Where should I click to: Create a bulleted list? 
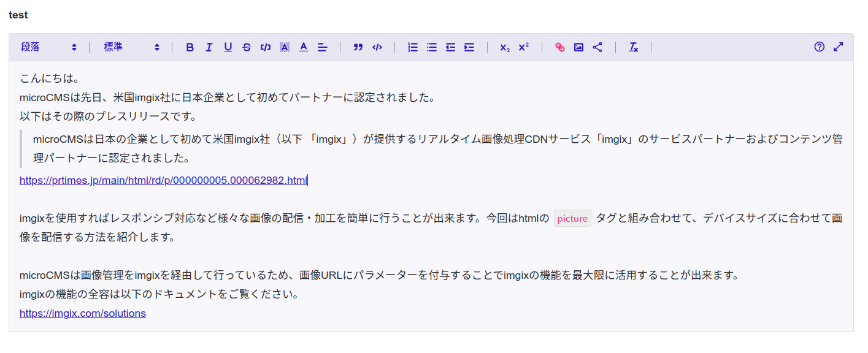coord(432,47)
